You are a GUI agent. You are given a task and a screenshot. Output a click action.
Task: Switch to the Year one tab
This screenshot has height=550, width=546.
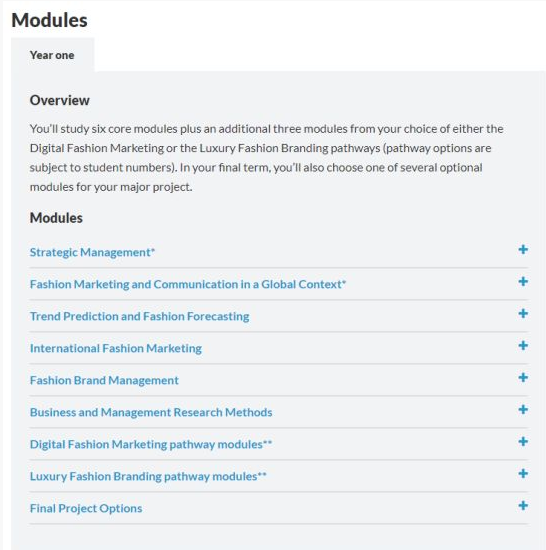[52, 55]
